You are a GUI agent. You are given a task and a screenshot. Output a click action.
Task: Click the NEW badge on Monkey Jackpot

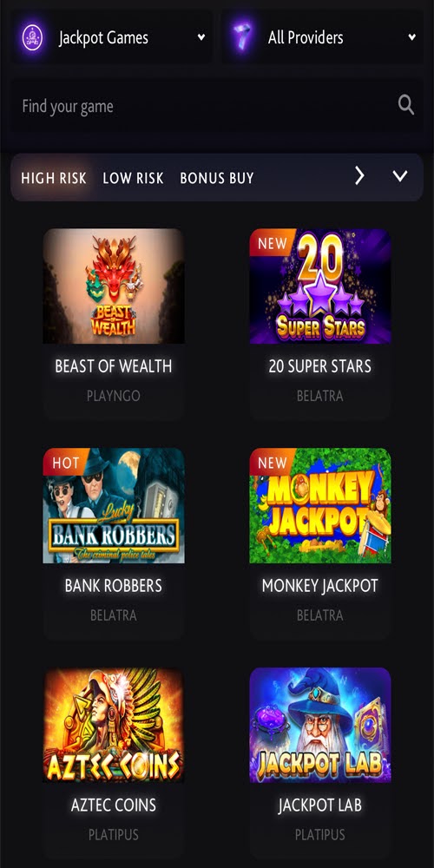(272, 463)
